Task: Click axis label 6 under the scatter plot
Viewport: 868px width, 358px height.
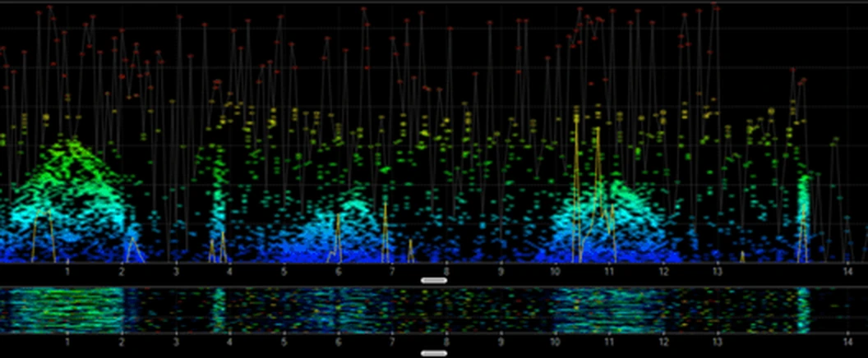Action: (x=338, y=272)
